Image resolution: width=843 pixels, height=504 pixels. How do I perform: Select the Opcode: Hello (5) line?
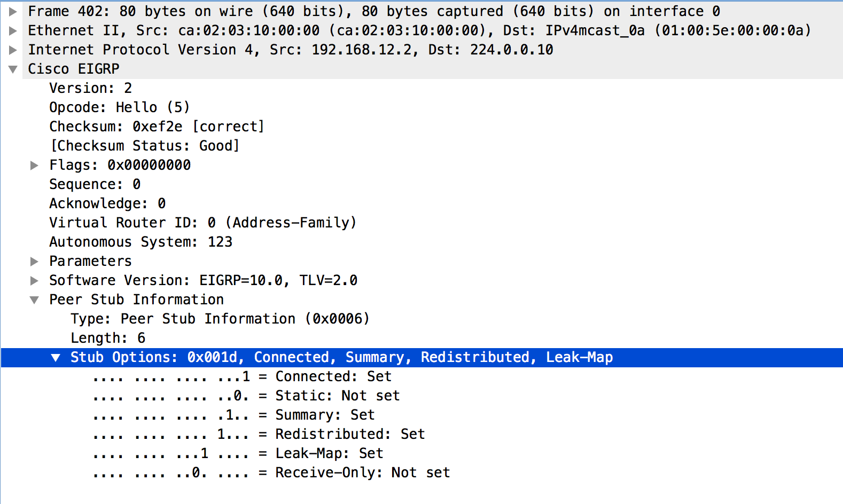pos(119,107)
